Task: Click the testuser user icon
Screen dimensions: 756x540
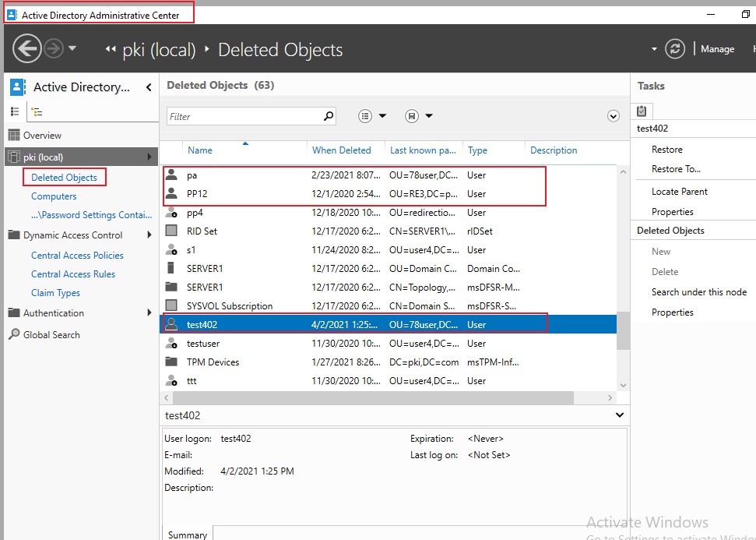Action: point(171,343)
